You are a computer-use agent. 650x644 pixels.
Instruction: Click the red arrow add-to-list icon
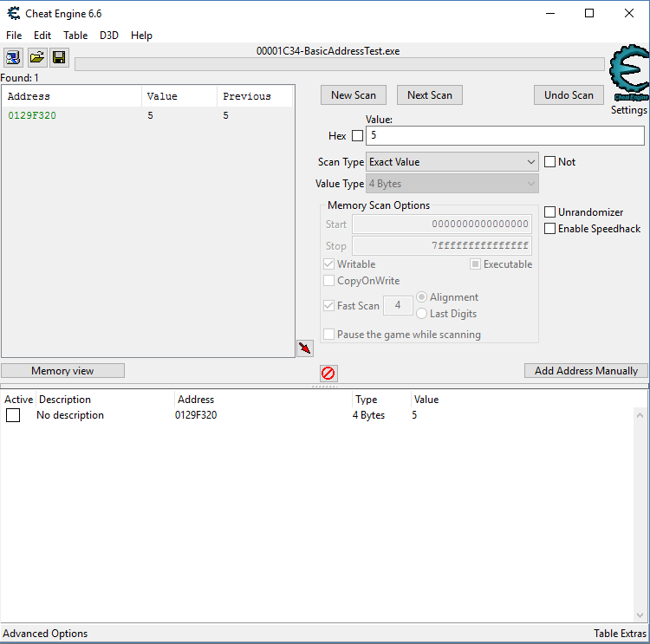305,348
